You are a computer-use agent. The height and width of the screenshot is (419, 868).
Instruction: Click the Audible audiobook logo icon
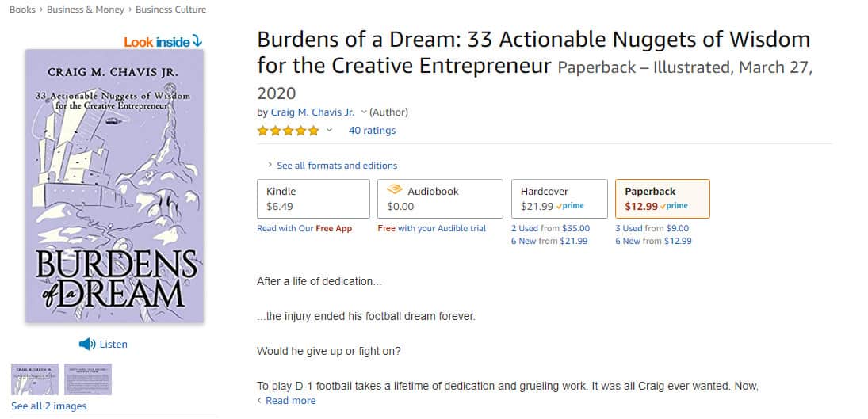tap(394, 189)
